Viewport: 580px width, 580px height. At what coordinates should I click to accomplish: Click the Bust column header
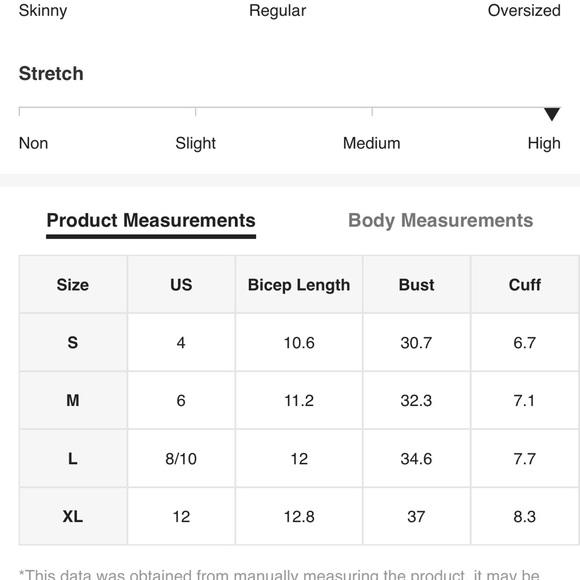pyautogui.click(x=417, y=285)
